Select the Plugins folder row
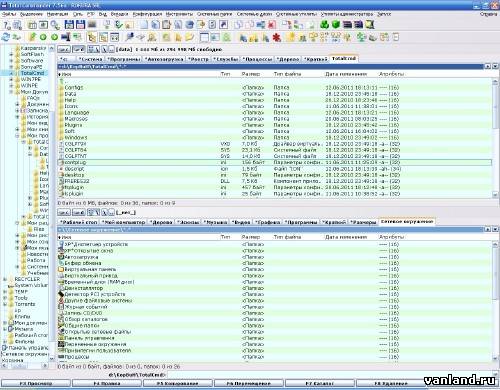 275,125
